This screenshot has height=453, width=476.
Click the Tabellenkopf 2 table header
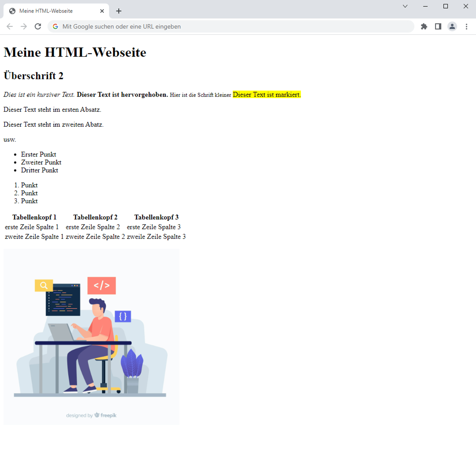coord(95,217)
